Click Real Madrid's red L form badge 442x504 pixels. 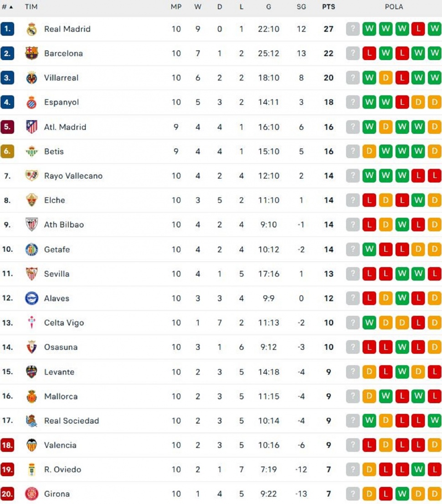click(x=418, y=29)
